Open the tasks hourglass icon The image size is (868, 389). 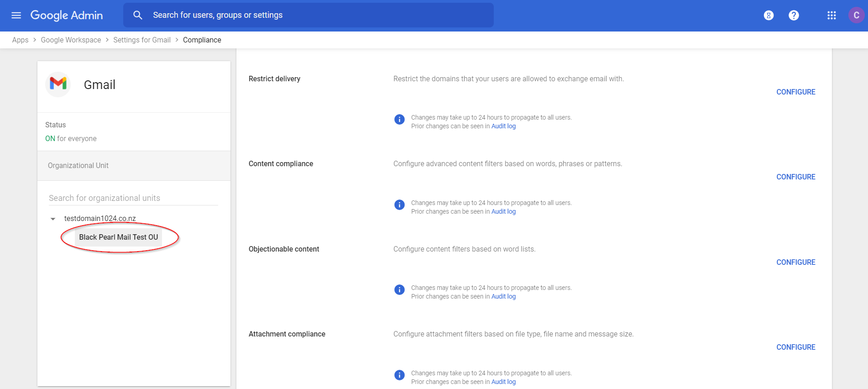(769, 16)
